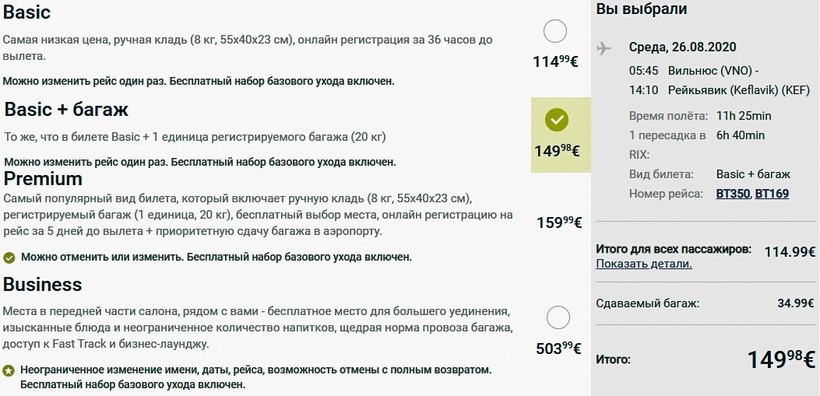Viewport: 820px width, 396px height.
Task: Click the Basic + багаж fare heading
Action: pyautogui.click(x=66, y=110)
